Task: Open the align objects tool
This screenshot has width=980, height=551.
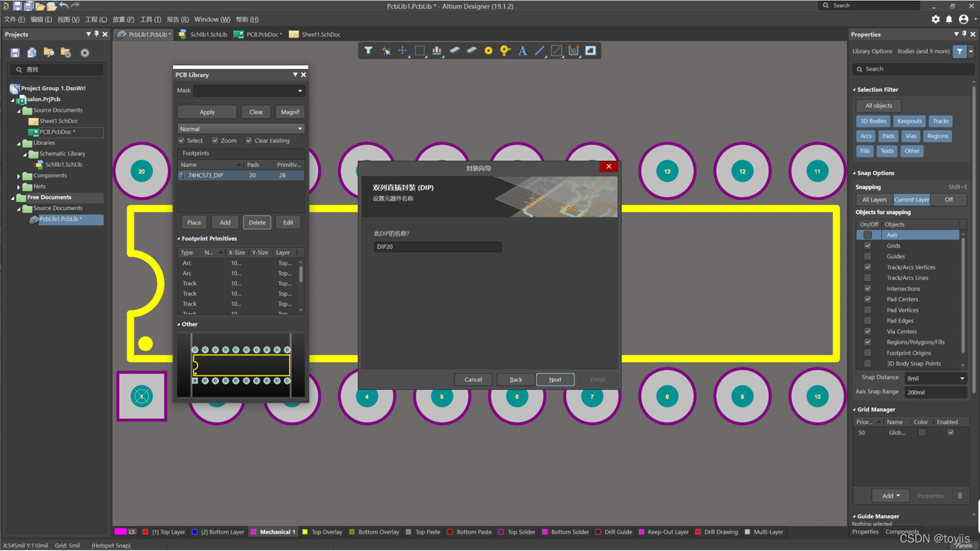Action: click(x=437, y=50)
